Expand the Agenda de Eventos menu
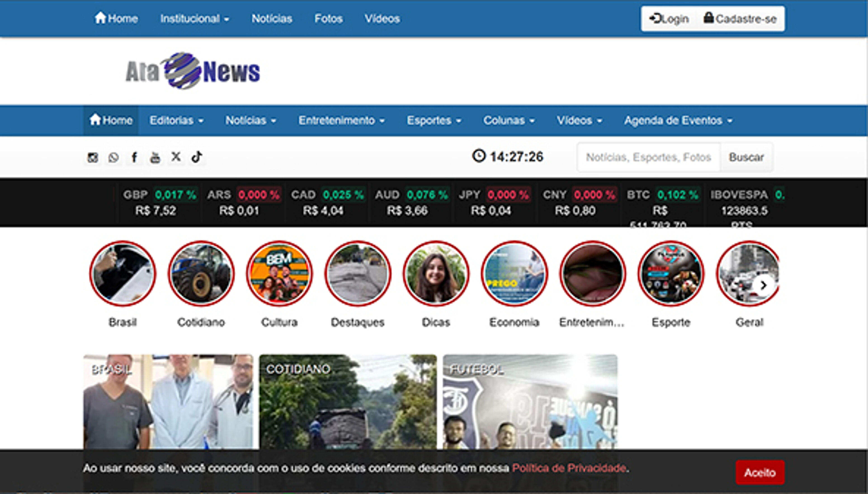 point(677,120)
